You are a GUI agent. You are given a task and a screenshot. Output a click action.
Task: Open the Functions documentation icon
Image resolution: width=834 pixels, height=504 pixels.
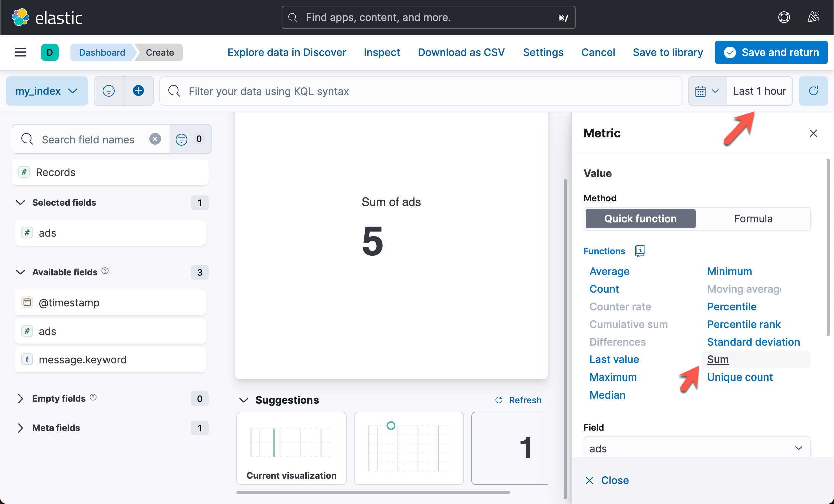639,251
